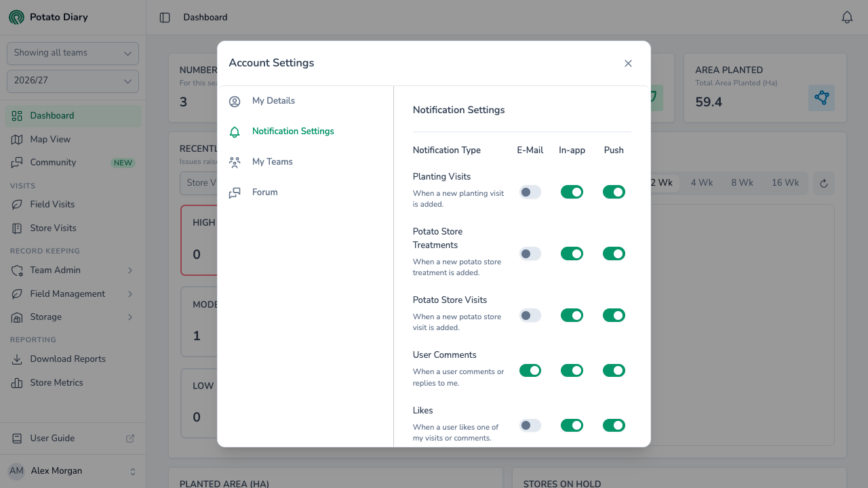Select the 16 Wk time range
The width and height of the screenshot is (868, 488).
785,183
